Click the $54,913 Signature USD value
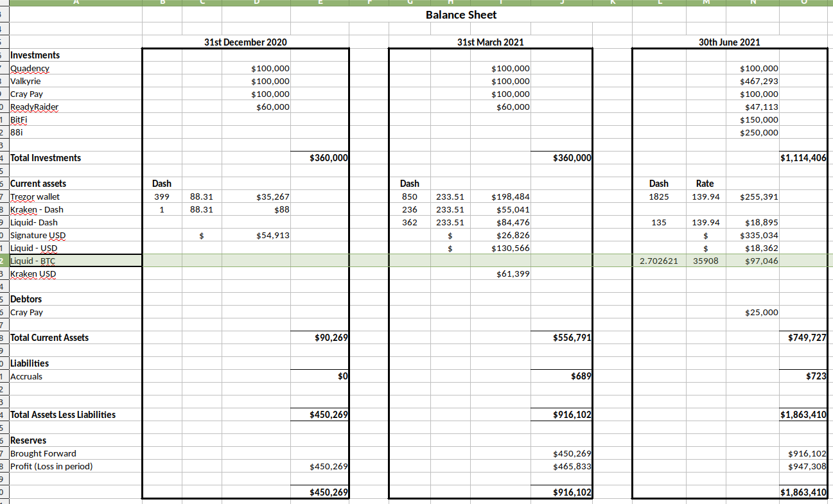This screenshot has width=833, height=504. tap(272, 235)
